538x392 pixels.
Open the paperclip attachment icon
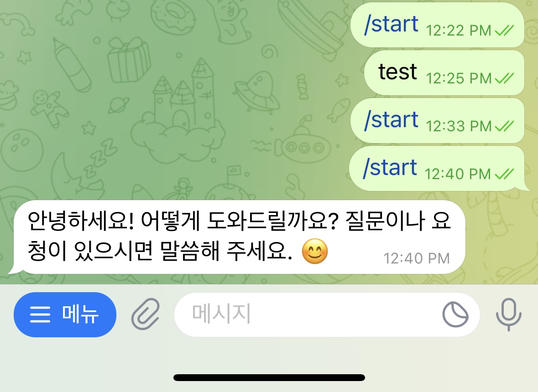146,314
